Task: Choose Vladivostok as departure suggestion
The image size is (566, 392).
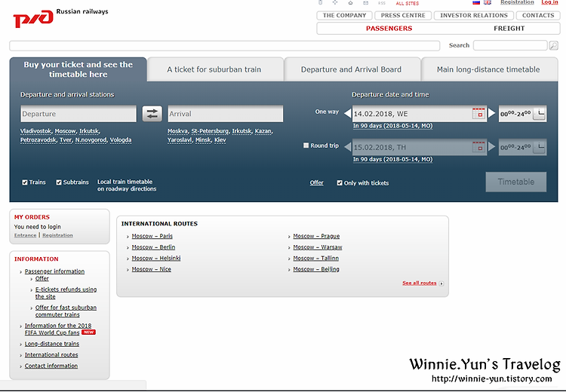Action: 35,131
